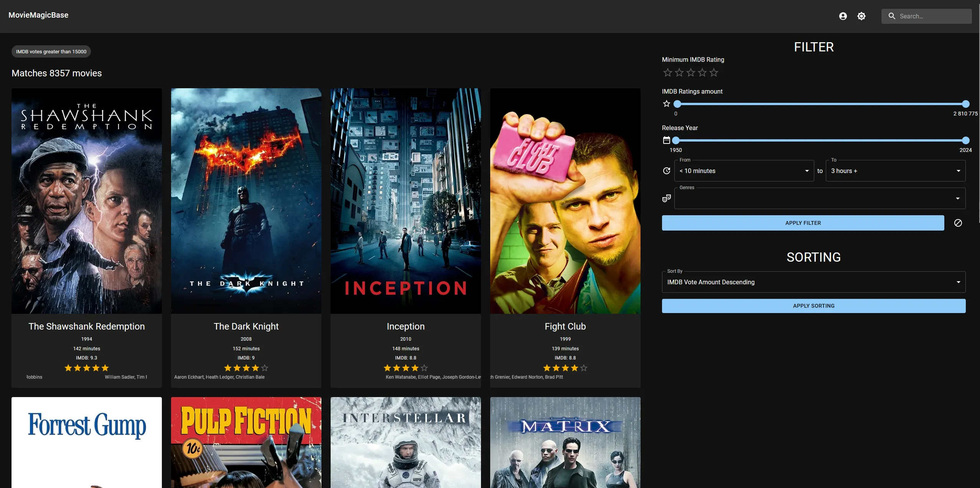Image resolution: width=980 pixels, height=488 pixels.
Task: Click the theater masks icon beside Genres
Action: [666, 198]
